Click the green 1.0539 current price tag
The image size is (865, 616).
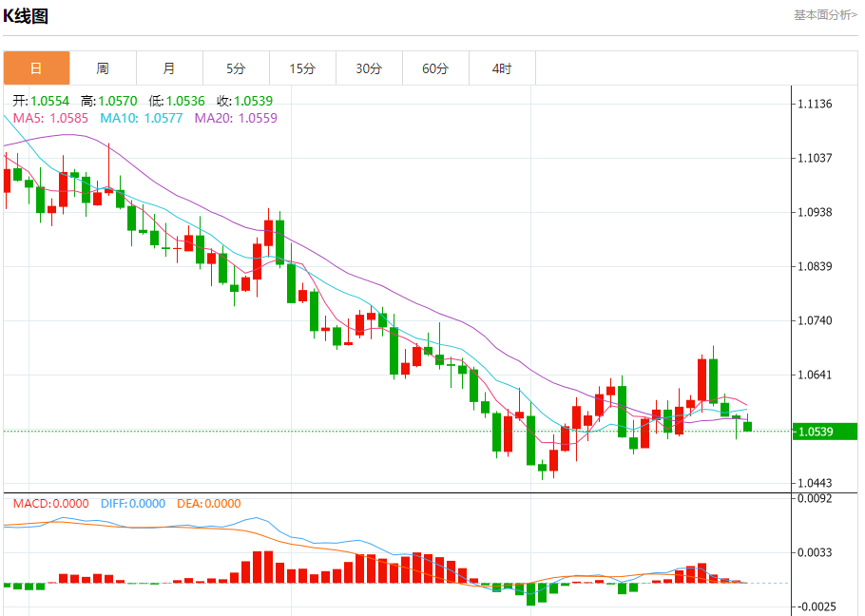point(825,432)
